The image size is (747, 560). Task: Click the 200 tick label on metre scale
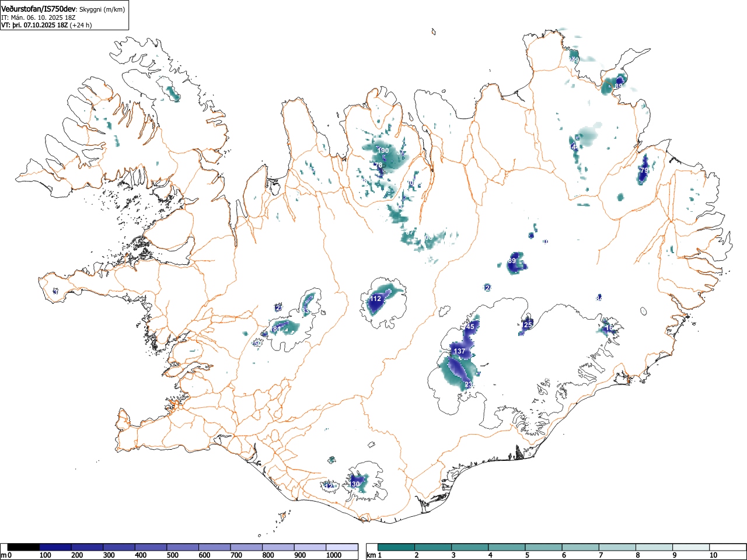pyautogui.click(x=77, y=555)
